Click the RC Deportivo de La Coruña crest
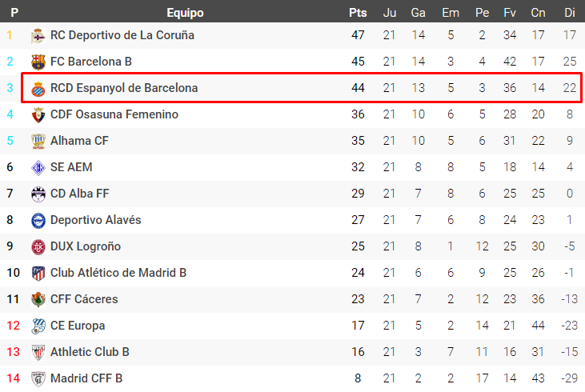585x392 pixels. point(38,35)
